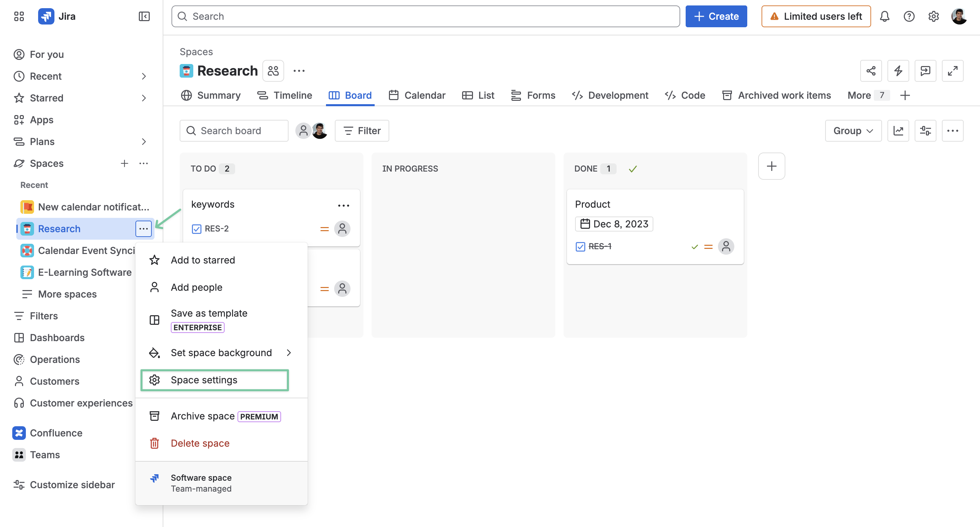980x527 pixels.
Task: Expand the Plans sidebar section
Action: pos(144,142)
